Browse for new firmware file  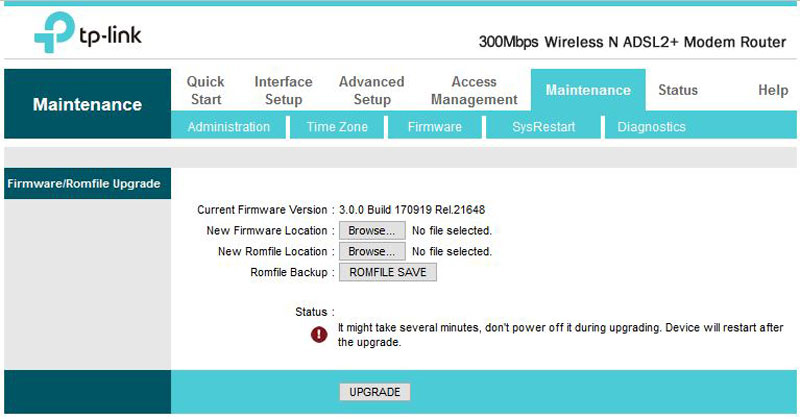click(372, 231)
